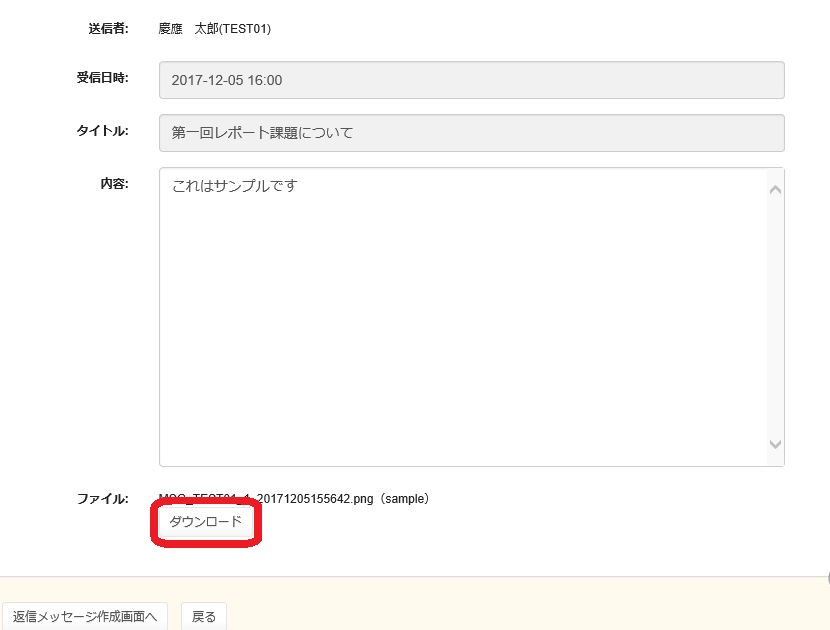The width and height of the screenshot is (830, 630).
Task: Click the 内容 label
Action: point(114,183)
